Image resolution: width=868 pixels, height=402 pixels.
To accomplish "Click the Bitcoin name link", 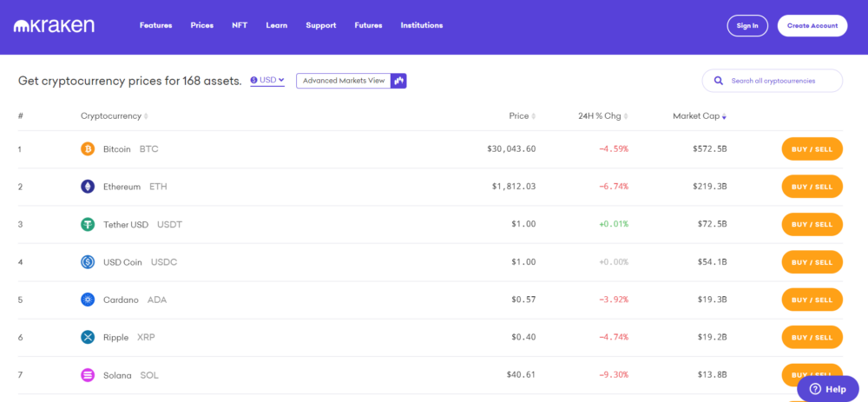I will (x=117, y=149).
